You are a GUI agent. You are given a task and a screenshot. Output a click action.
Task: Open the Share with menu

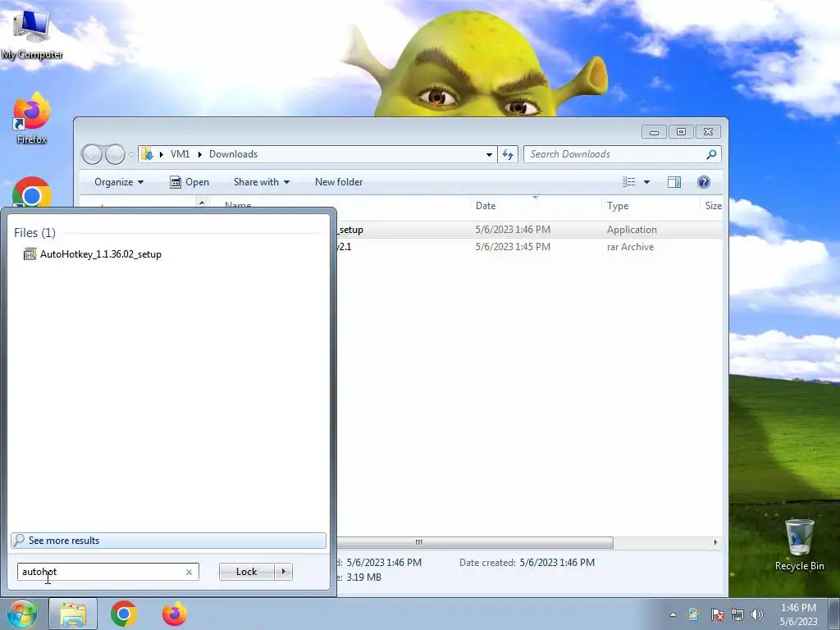(x=262, y=182)
